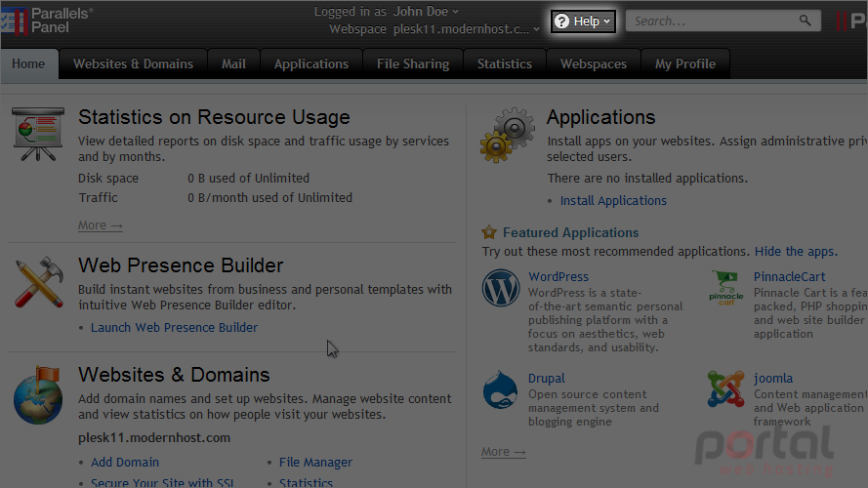Click the PinnacleCart logo icon
The width and height of the screenshot is (868, 488).
pyautogui.click(x=725, y=288)
